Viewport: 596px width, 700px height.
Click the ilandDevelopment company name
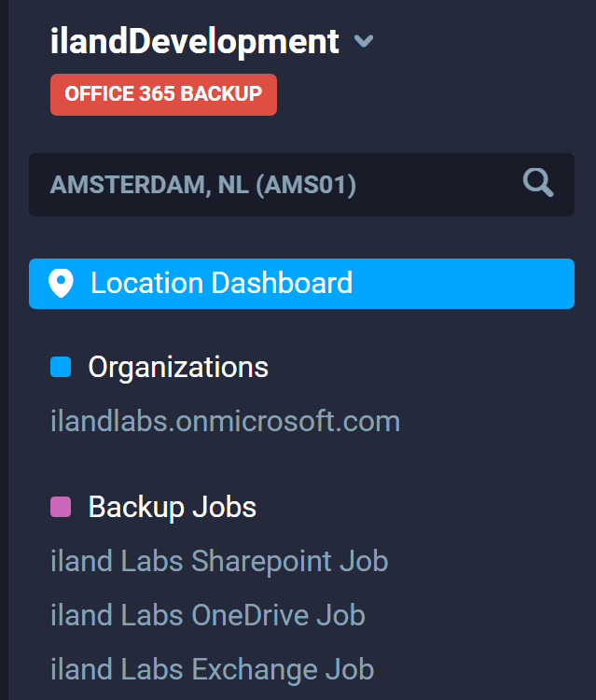point(195,42)
